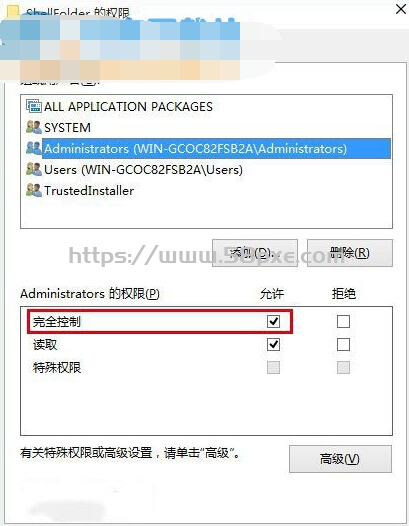This screenshot has height=526, width=409.
Task: Click the TrustedInstaller user icon
Action: (34, 191)
